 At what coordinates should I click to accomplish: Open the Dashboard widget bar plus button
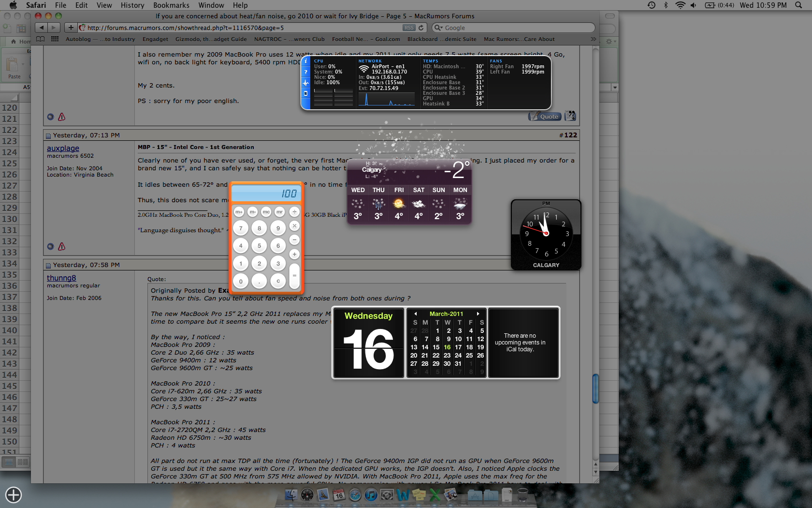click(13, 495)
